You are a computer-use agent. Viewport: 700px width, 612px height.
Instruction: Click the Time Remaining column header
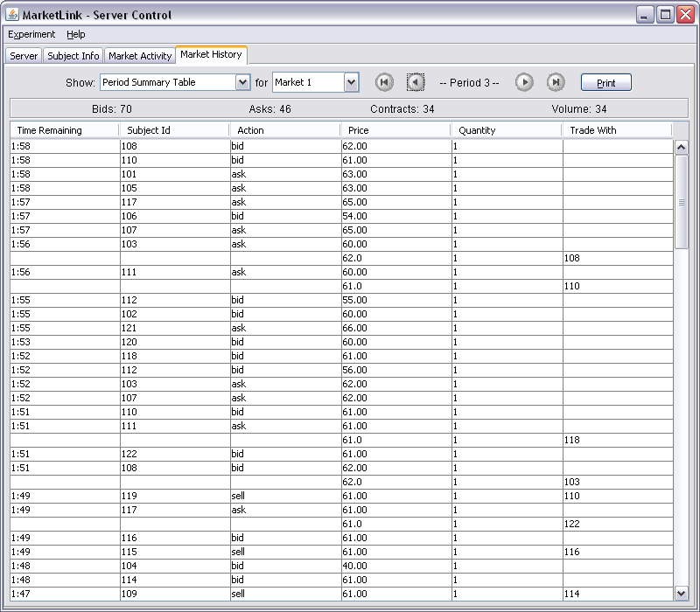pos(65,130)
